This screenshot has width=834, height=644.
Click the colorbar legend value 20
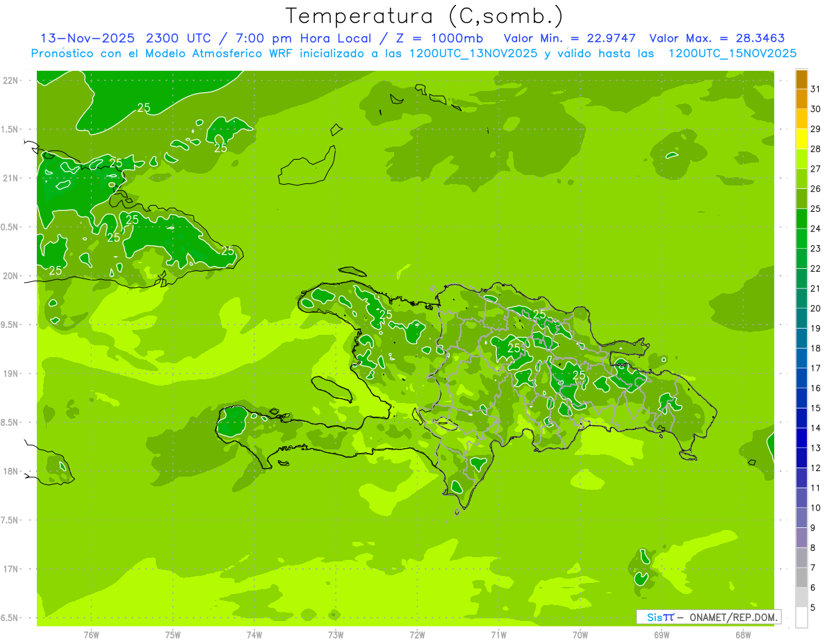(x=816, y=308)
